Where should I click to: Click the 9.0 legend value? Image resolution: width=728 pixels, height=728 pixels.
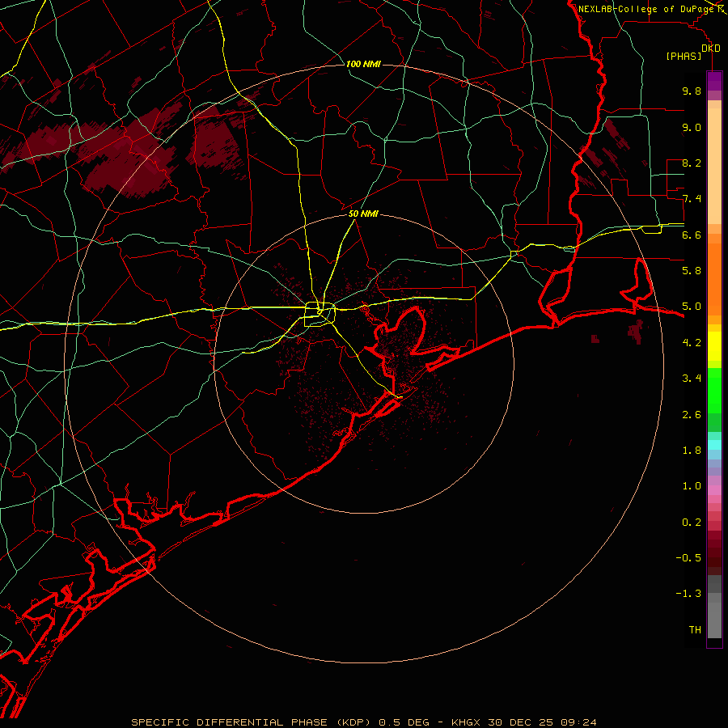coord(692,127)
